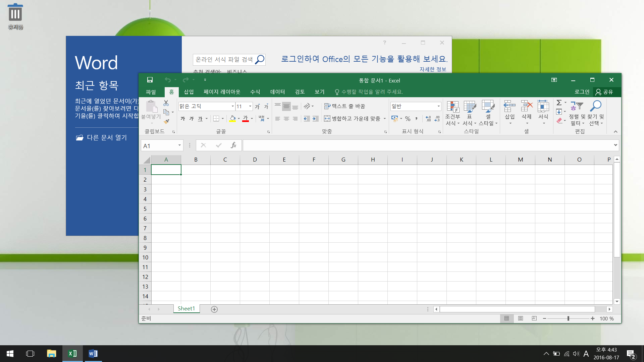644x362 pixels.
Task: Expand the formula bar with its chevron
Action: pos(615,145)
